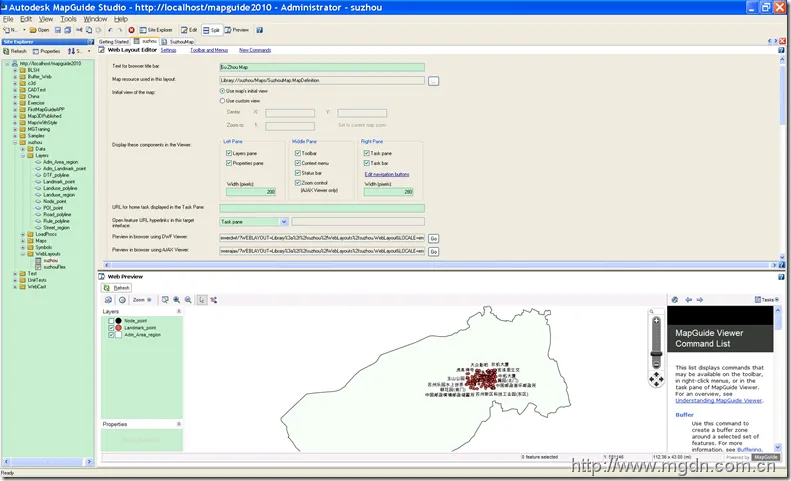Open the Window menu

pos(95,19)
